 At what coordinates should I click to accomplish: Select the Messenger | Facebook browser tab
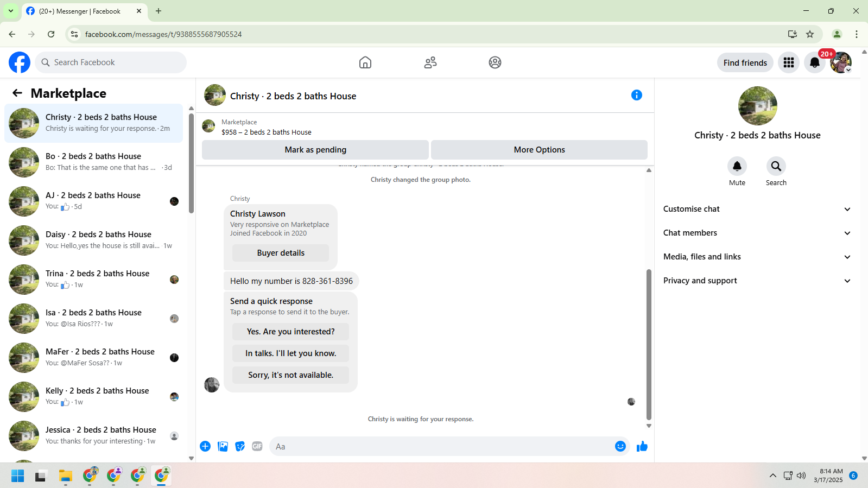pyautogui.click(x=84, y=11)
